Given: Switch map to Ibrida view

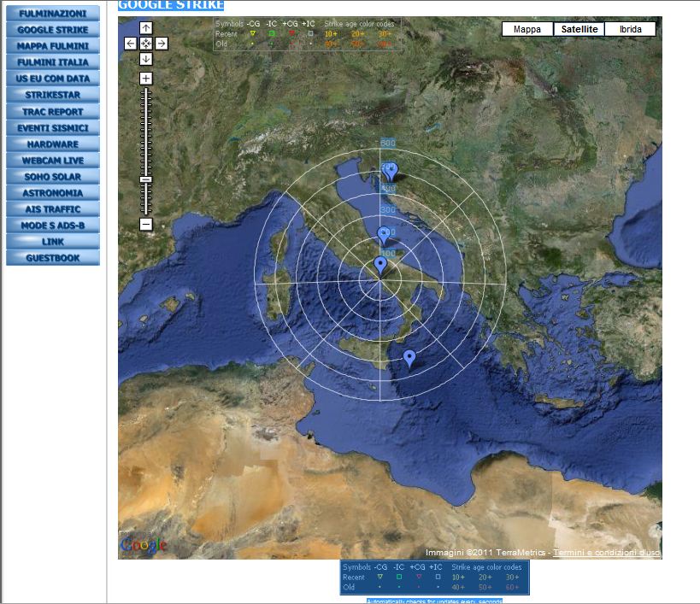Looking at the screenshot, I should point(631,29).
